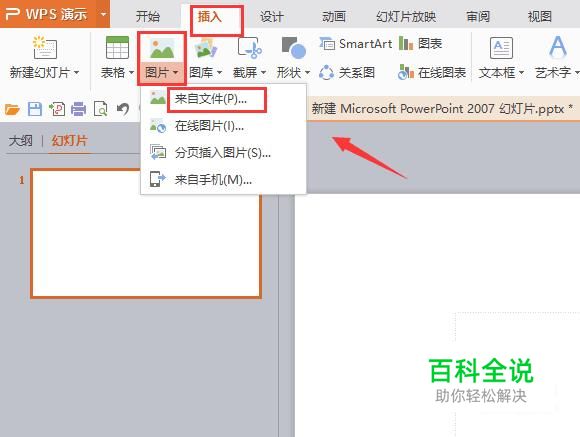Select slide 1 thumbnail
Image resolution: width=580 pixels, height=437 pixels.
point(146,233)
